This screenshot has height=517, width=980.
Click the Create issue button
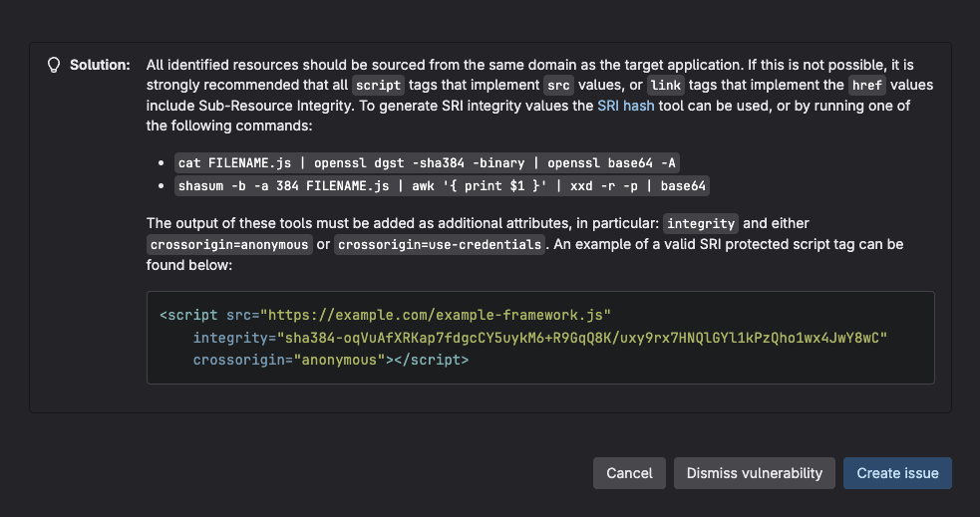897,473
